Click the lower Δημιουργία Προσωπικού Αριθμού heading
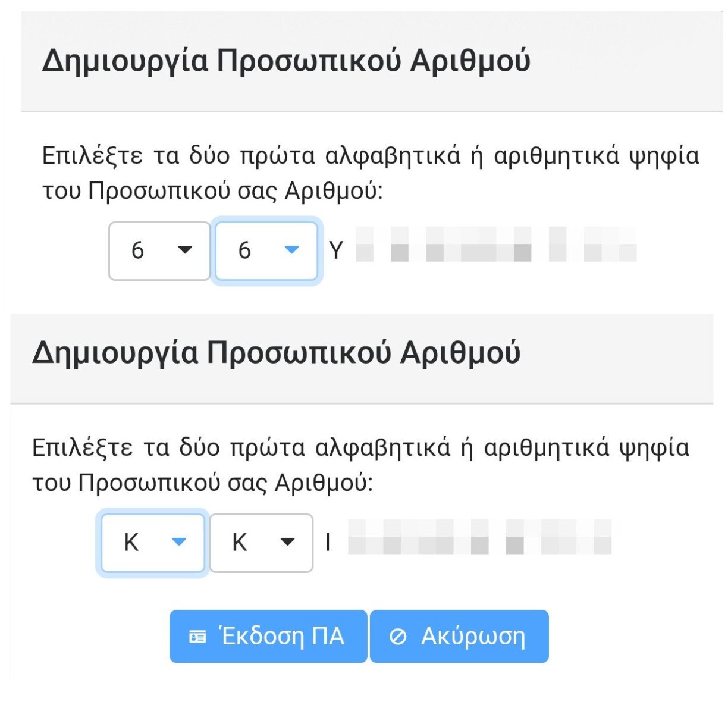The image size is (728, 714). 276,352
